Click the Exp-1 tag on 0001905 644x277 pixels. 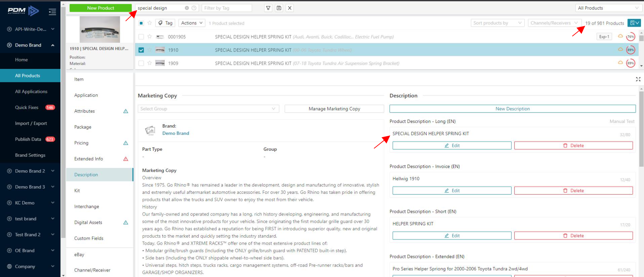point(604,37)
